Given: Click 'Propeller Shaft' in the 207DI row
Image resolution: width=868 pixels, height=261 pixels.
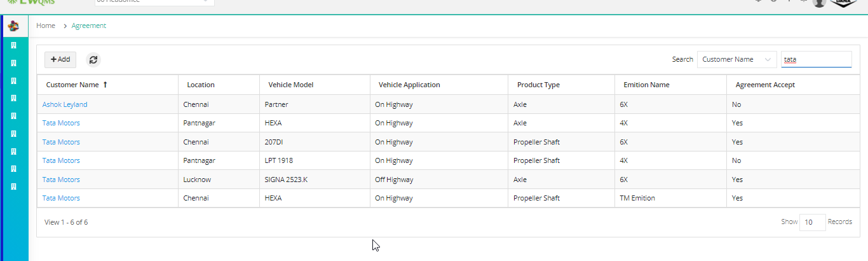Looking at the screenshot, I should pyautogui.click(x=536, y=142).
